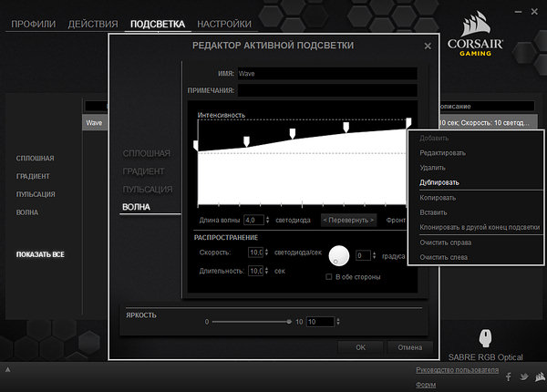Choose 'Дублировать' from the context menu
The image size is (547, 392).
[439, 182]
